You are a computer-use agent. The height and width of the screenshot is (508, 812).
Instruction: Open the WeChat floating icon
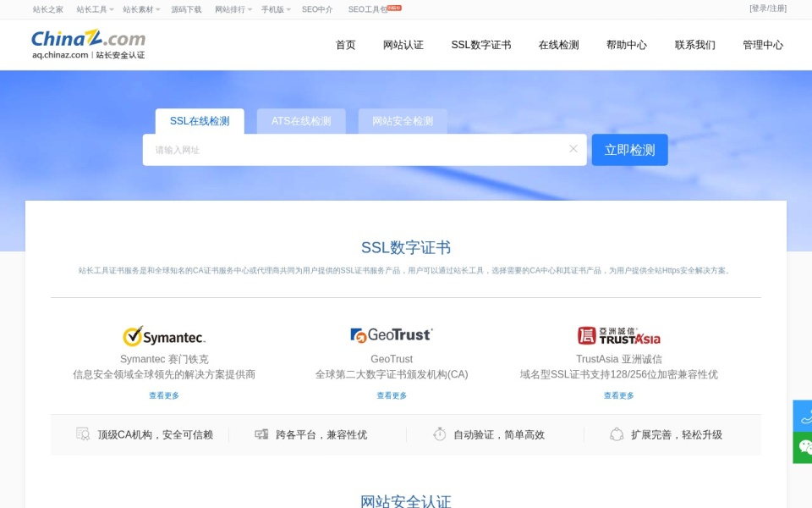click(x=804, y=447)
